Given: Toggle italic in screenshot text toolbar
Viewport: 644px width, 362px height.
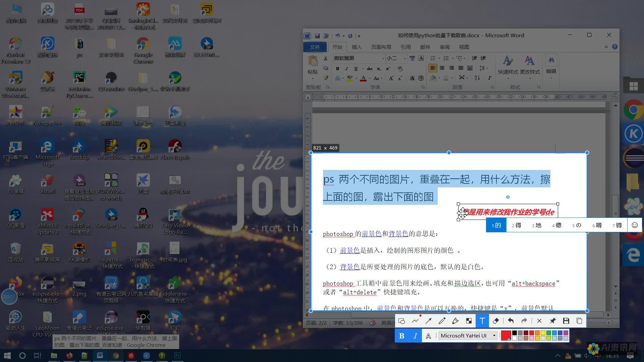Looking at the screenshot, I should pyautogui.click(x=415, y=336).
